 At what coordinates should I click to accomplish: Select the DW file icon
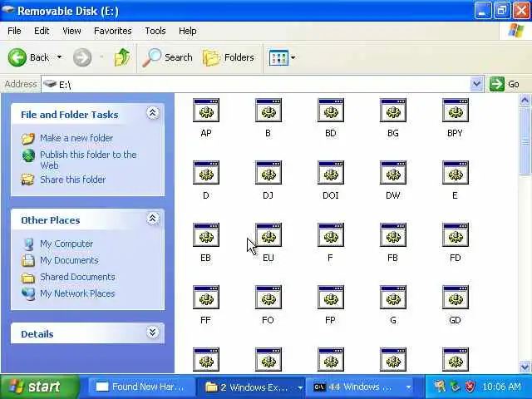[393, 173]
